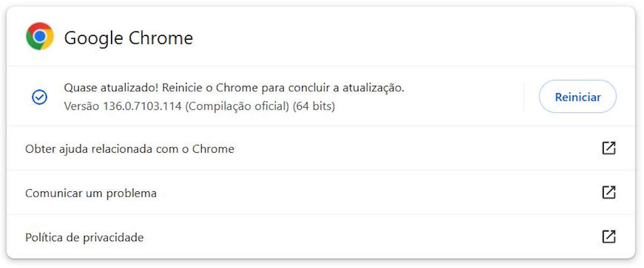Viewport: 644px width, 268px height.
Task: Click the 64 bits label
Action: tap(314, 106)
